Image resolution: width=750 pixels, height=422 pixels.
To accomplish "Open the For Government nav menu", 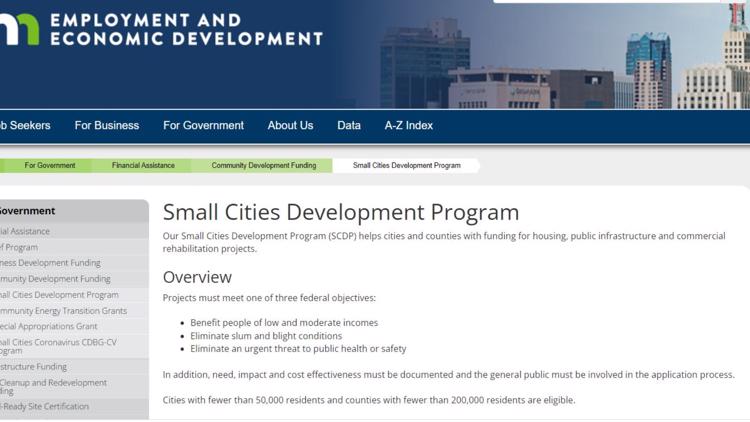I will tap(203, 125).
